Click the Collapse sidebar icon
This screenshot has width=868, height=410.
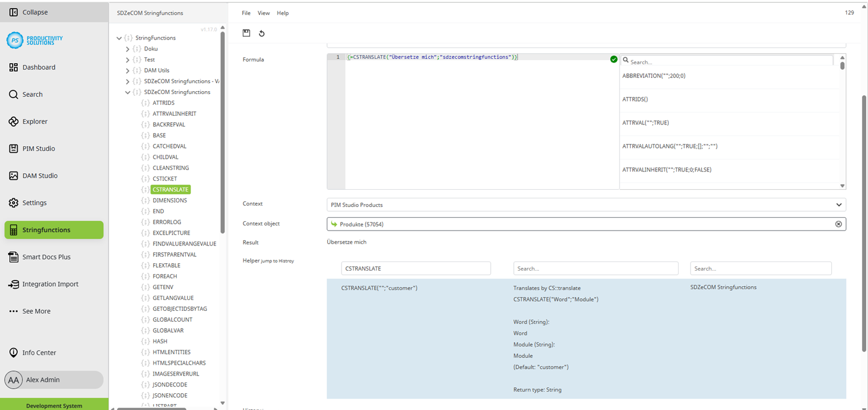[14, 12]
